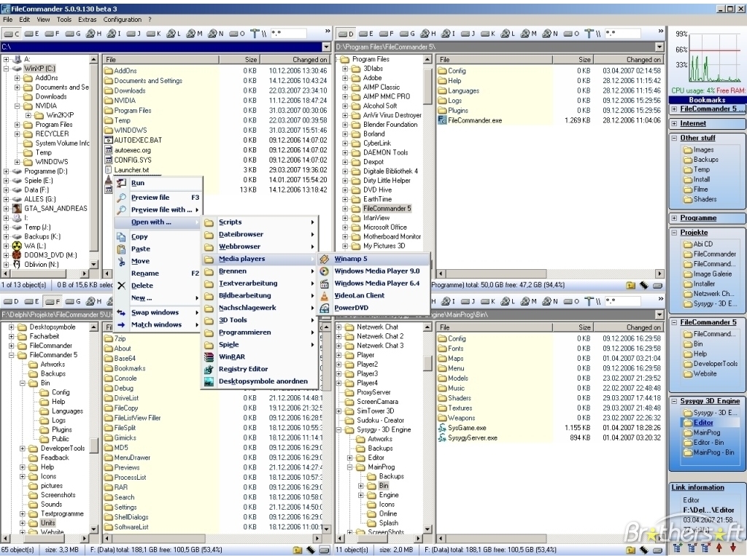This screenshot has width=747, height=560.
Task: Launch Windows Media Player 6.4 from submenu
Action: tap(374, 284)
